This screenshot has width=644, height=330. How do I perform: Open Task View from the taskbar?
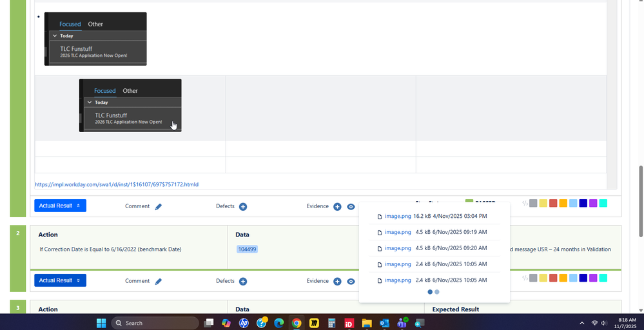(209, 323)
